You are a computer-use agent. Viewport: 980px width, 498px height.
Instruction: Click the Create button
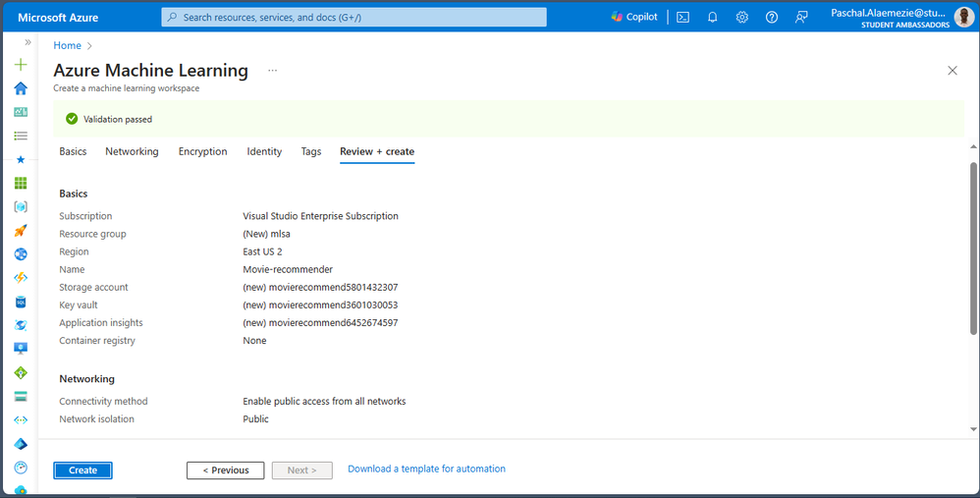pos(83,470)
